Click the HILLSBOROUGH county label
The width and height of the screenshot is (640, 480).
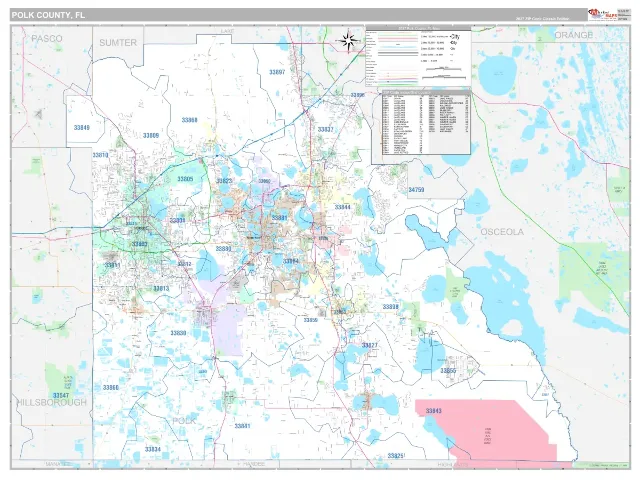51,402
